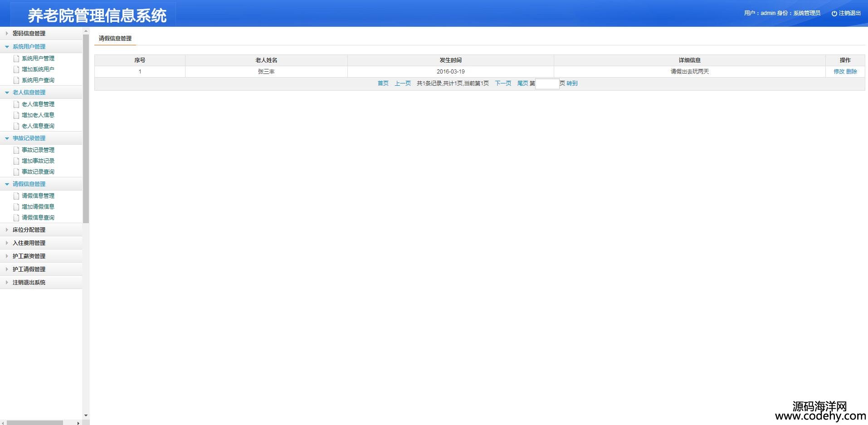Open 老人信息查询 page
Screen dimensions: 868x425
click(38, 126)
